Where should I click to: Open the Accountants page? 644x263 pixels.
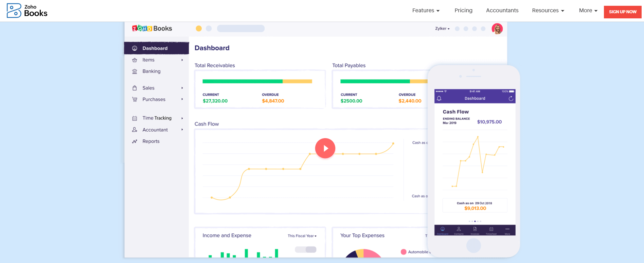pos(502,11)
